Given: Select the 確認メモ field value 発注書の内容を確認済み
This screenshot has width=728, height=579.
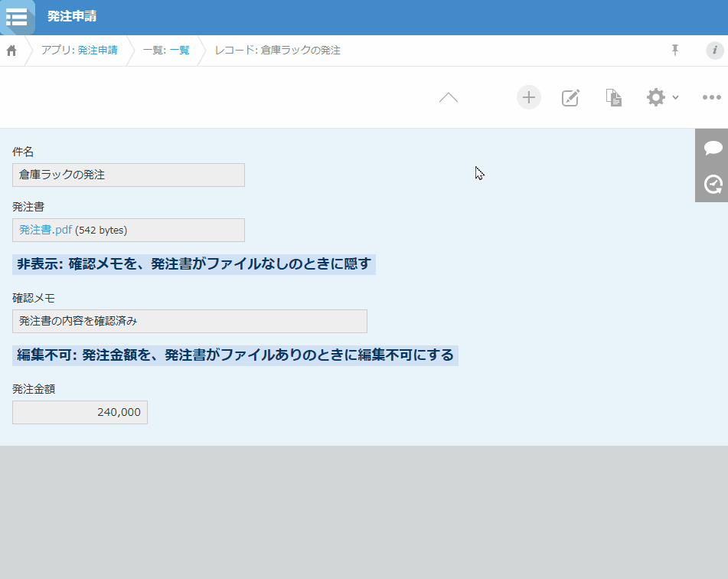Looking at the screenshot, I should [190, 321].
